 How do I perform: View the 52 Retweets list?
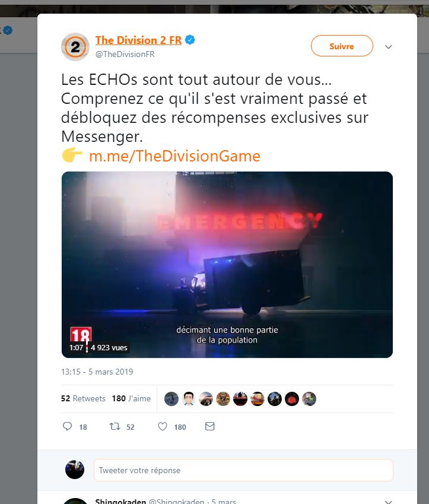coord(83,398)
